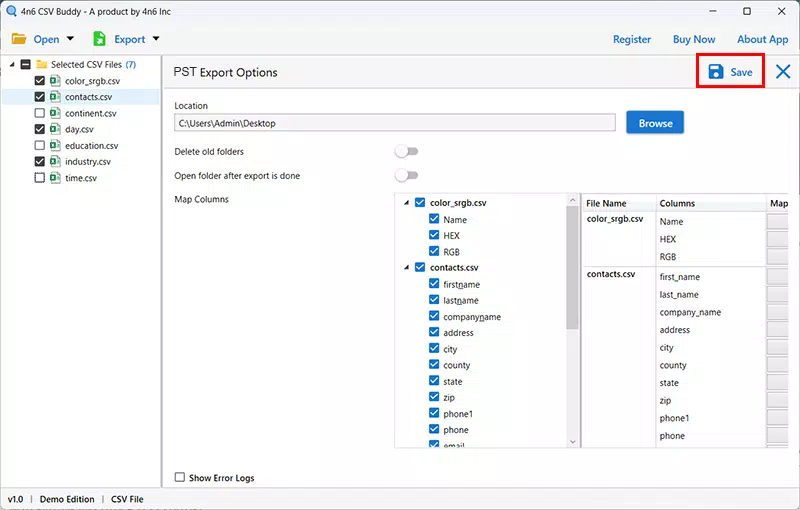The image size is (800, 510).
Task: Click the 4n6 CSV Buddy magnifier logo
Action: coord(11,11)
